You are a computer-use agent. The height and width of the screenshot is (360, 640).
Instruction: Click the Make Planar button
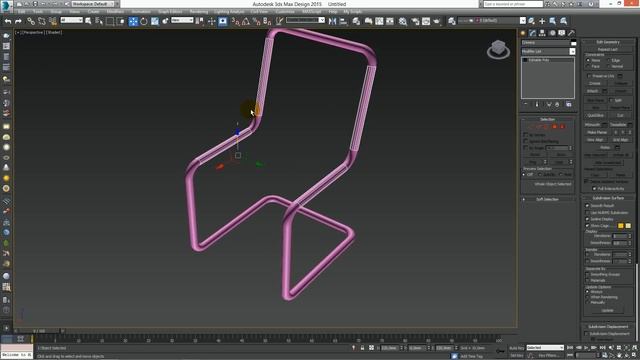pos(597,132)
